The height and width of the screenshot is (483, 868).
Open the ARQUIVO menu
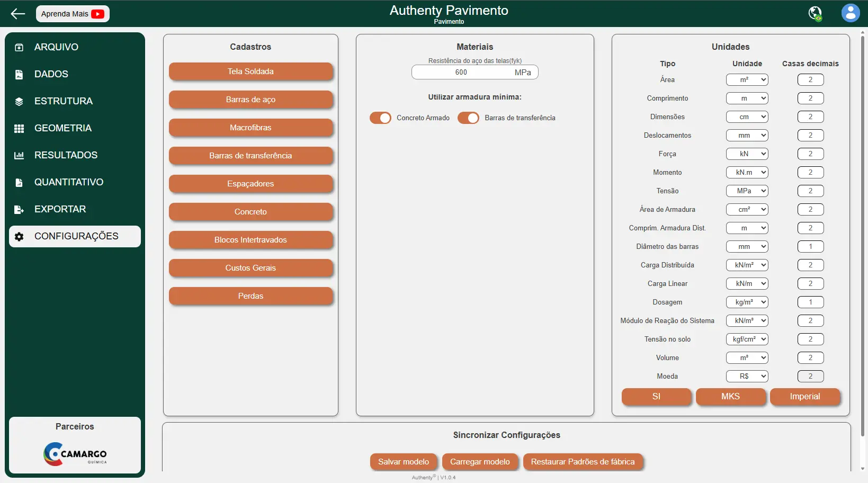75,47
